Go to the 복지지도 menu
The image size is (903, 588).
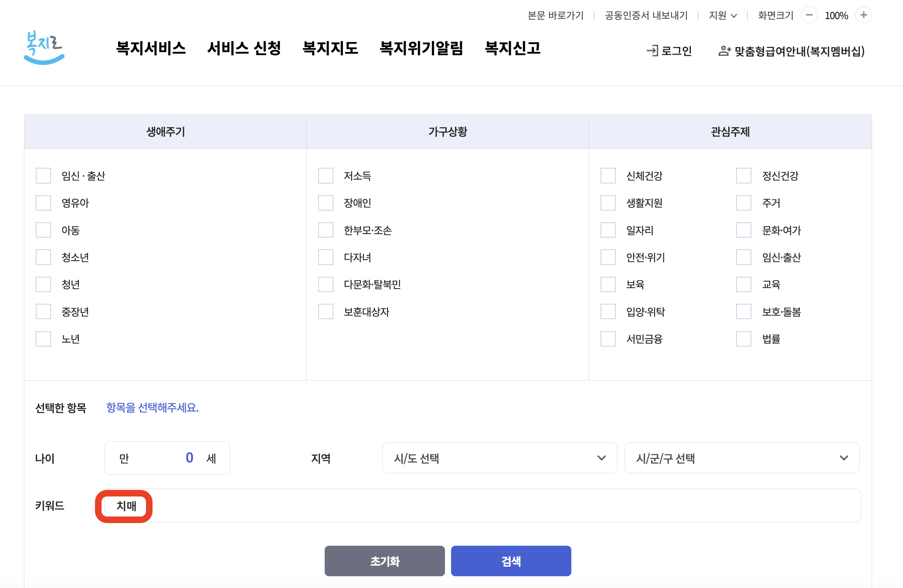331,48
